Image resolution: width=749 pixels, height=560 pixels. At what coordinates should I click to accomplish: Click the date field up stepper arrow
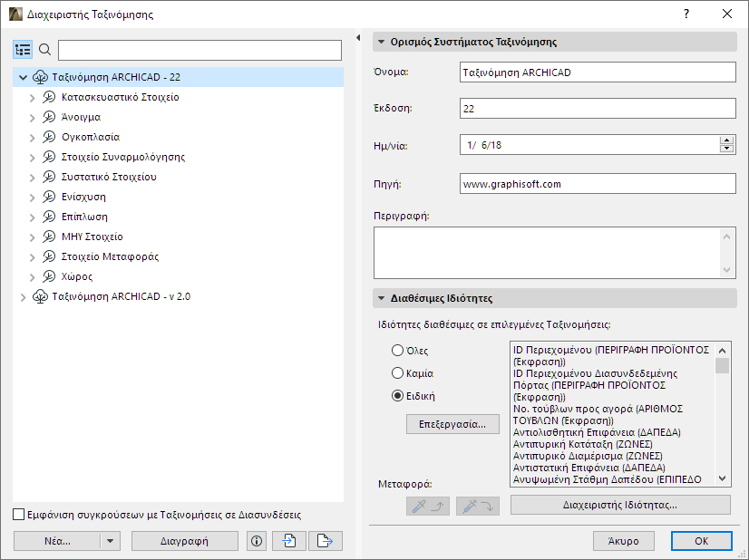(x=728, y=138)
